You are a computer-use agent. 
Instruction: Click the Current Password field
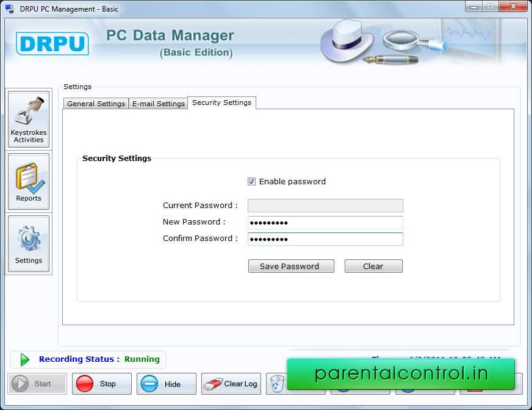(x=325, y=206)
